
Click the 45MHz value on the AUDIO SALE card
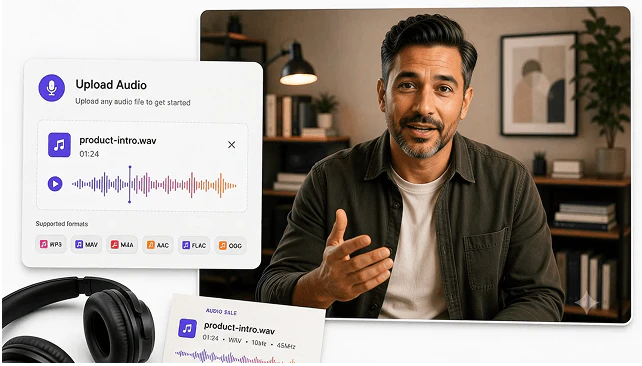(x=286, y=346)
